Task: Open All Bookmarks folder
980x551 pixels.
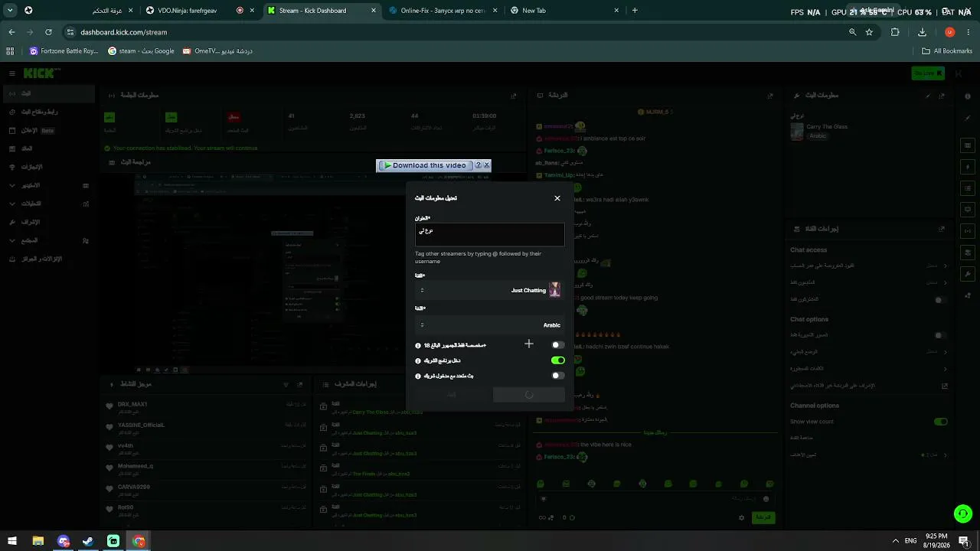Action: pyautogui.click(x=947, y=51)
